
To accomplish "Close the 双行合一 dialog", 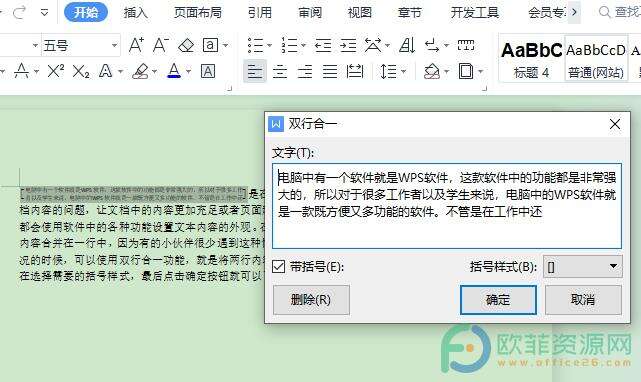I will tap(615, 124).
